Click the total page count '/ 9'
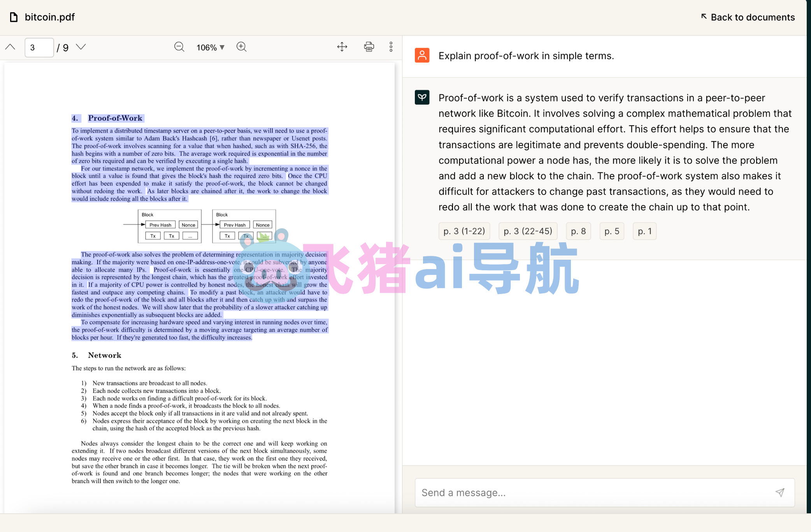Screen dimensions: 811x532 click(63, 47)
